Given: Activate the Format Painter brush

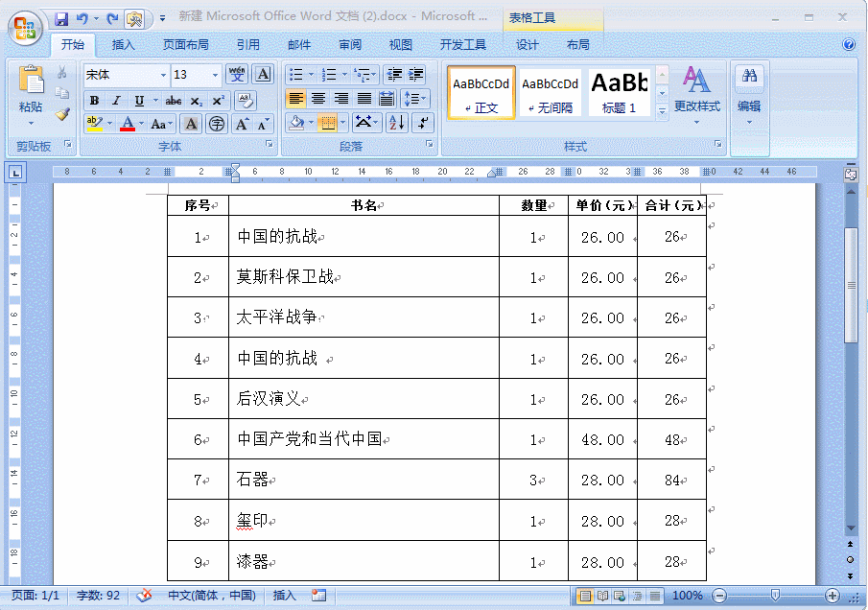Looking at the screenshot, I should [62, 114].
